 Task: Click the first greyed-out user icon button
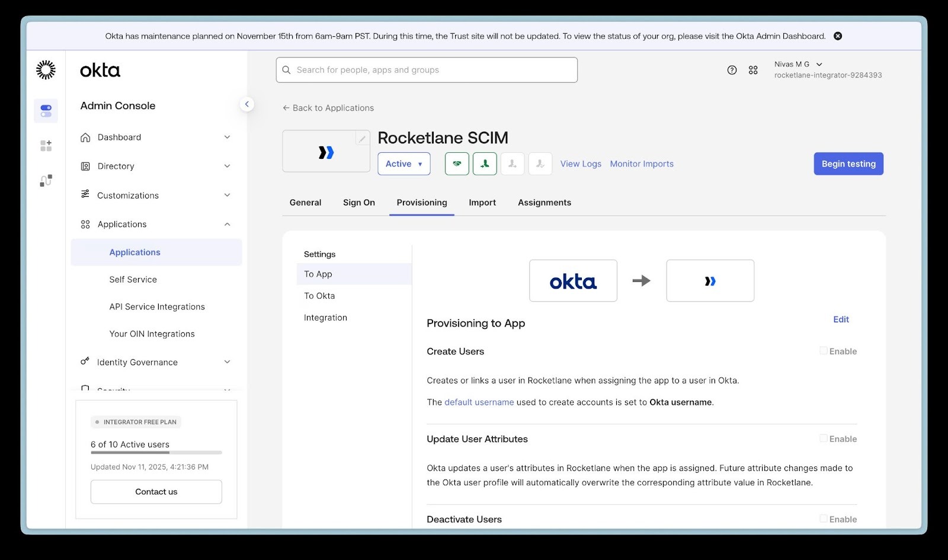pyautogui.click(x=513, y=164)
